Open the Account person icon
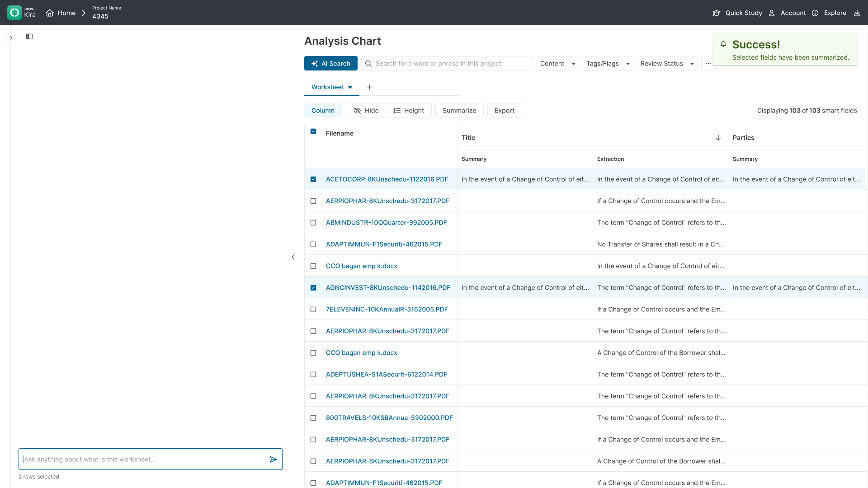The height and width of the screenshot is (488, 868). [772, 13]
